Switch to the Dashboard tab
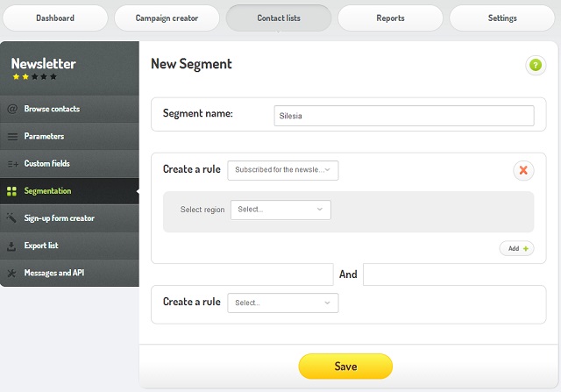The image size is (561, 392). [55, 18]
